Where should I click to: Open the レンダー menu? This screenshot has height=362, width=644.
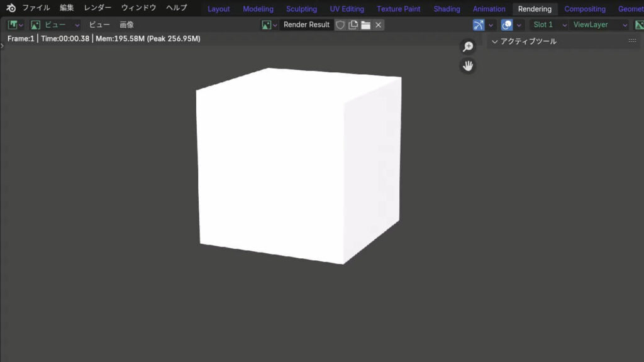pos(97,8)
